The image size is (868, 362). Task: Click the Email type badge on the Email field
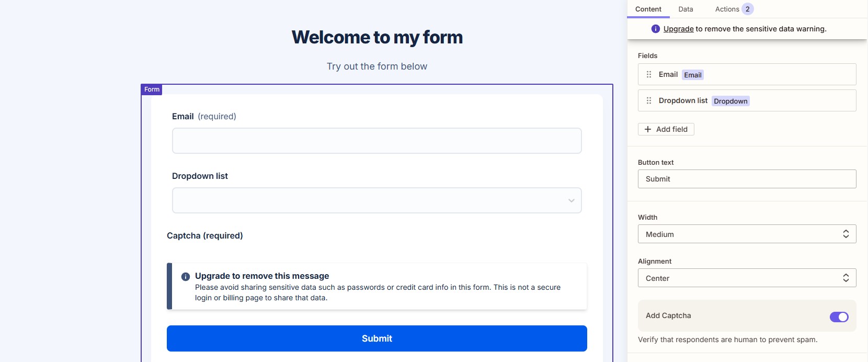pyautogui.click(x=692, y=75)
